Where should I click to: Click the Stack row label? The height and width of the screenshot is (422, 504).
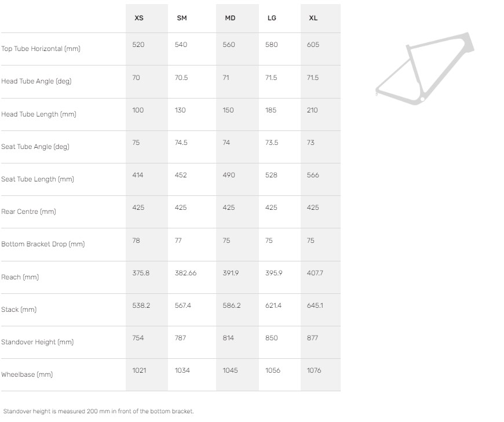tap(19, 310)
